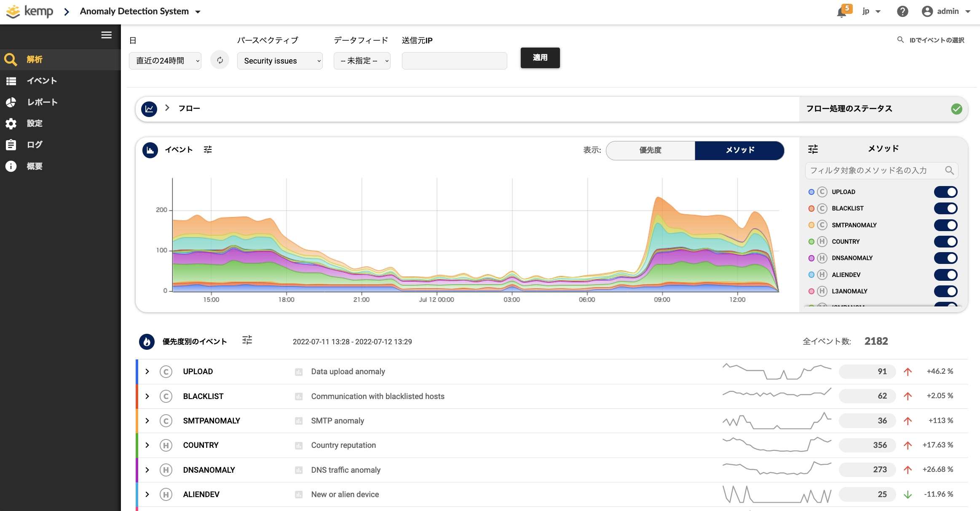This screenshot has height=511, width=980.
Task: Toggle the L3ANOMALY method switch
Action: tap(945, 291)
